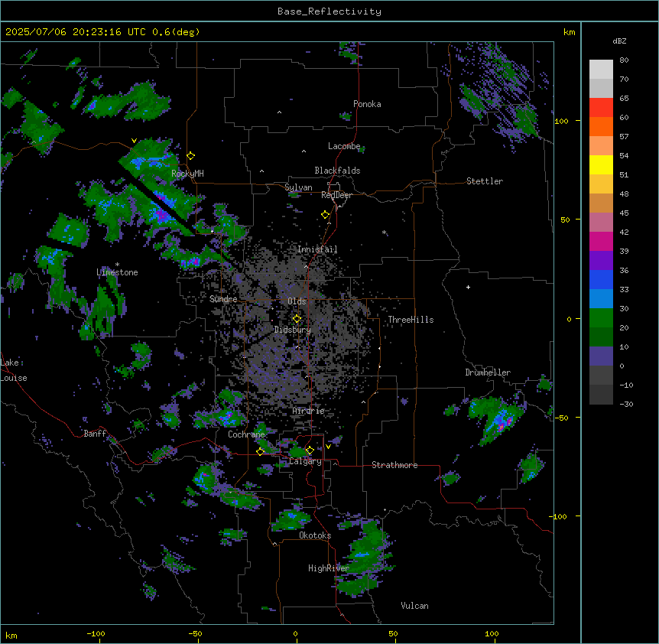The width and height of the screenshot is (659, 644).
Task: Select the orange 57-60 dBZ legend swatch
Action: coord(601,126)
